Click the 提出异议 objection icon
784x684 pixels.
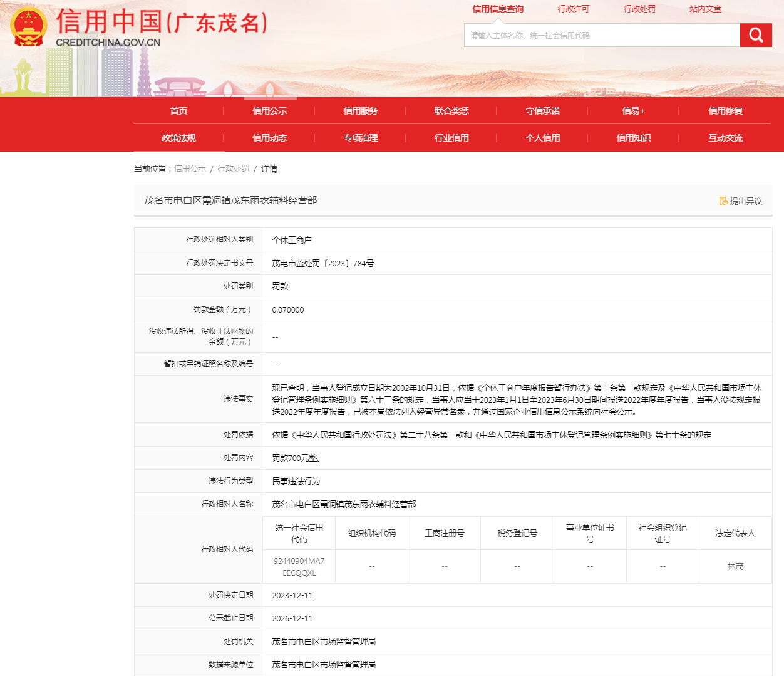coord(723,201)
